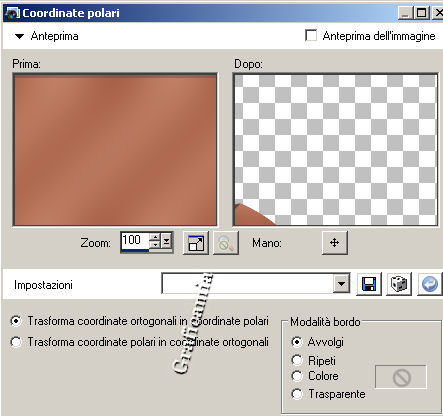This screenshot has height=416, width=443.
Task: Click the grayed-out magnifier zoom icon
Action: pos(226,243)
